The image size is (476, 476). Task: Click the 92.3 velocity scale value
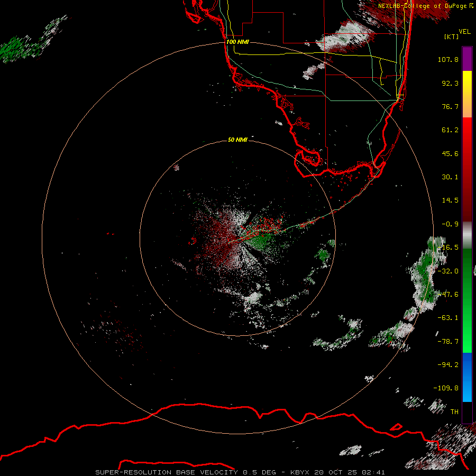coord(450,83)
